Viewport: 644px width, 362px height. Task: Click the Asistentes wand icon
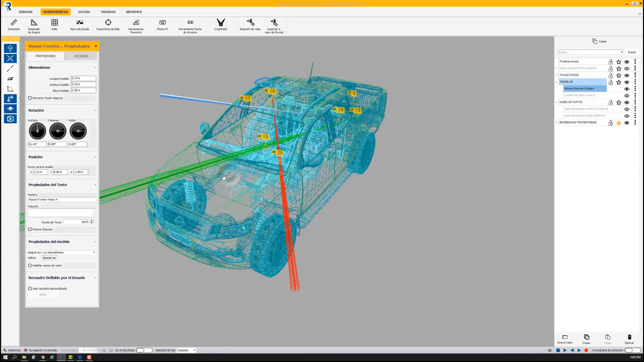coord(5,350)
